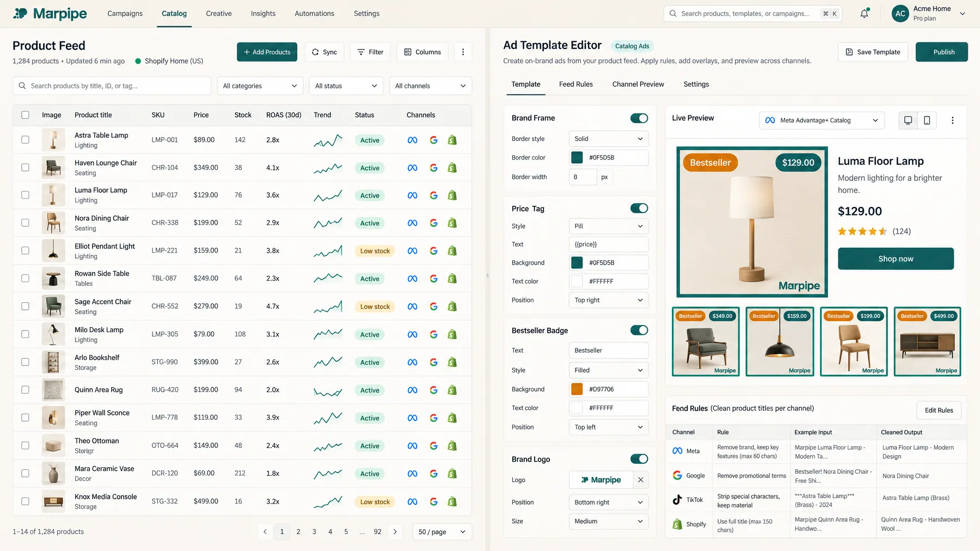
Task: Expand the All channels dropdown
Action: (x=431, y=86)
